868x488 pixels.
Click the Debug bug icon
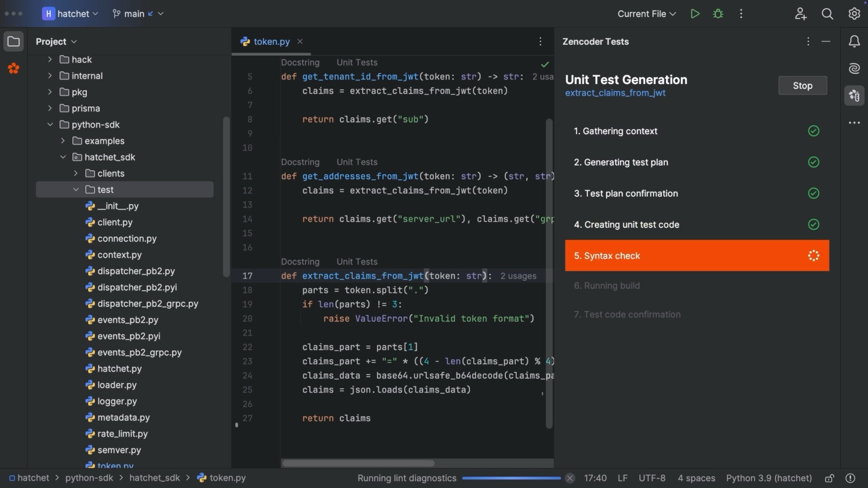coord(718,14)
